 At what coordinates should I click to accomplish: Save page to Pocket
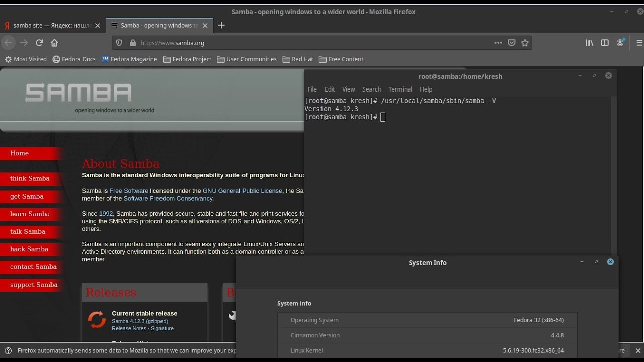(x=512, y=43)
